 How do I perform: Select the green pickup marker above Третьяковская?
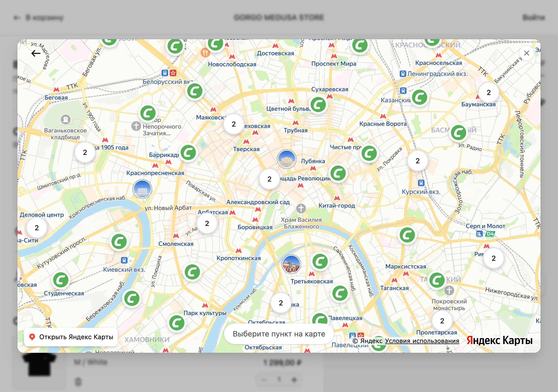pyautogui.click(x=320, y=262)
